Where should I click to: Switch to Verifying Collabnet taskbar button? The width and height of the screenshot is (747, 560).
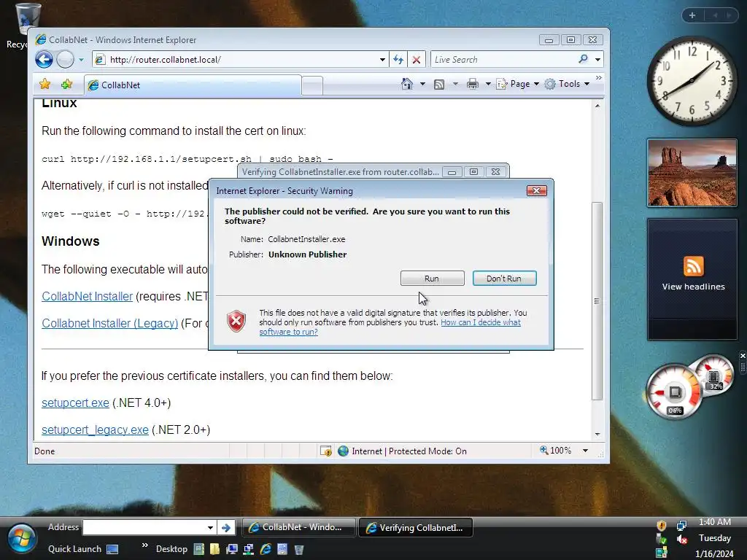pyautogui.click(x=415, y=528)
